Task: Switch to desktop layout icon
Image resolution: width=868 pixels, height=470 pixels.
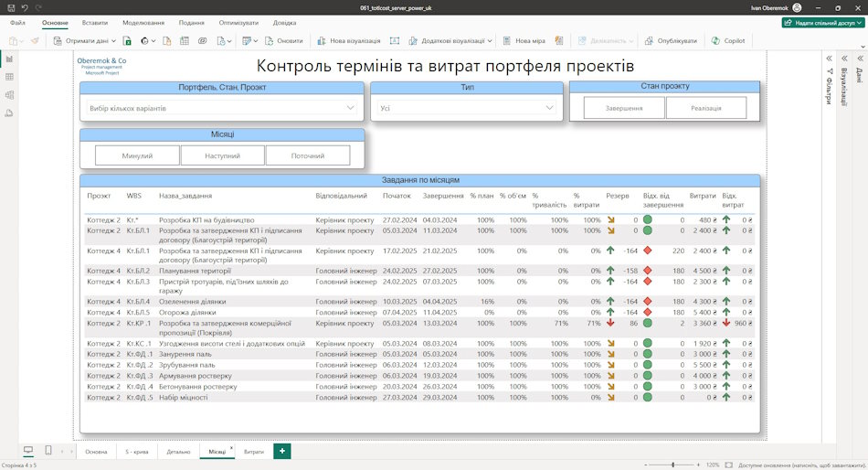Action: coord(28,450)
